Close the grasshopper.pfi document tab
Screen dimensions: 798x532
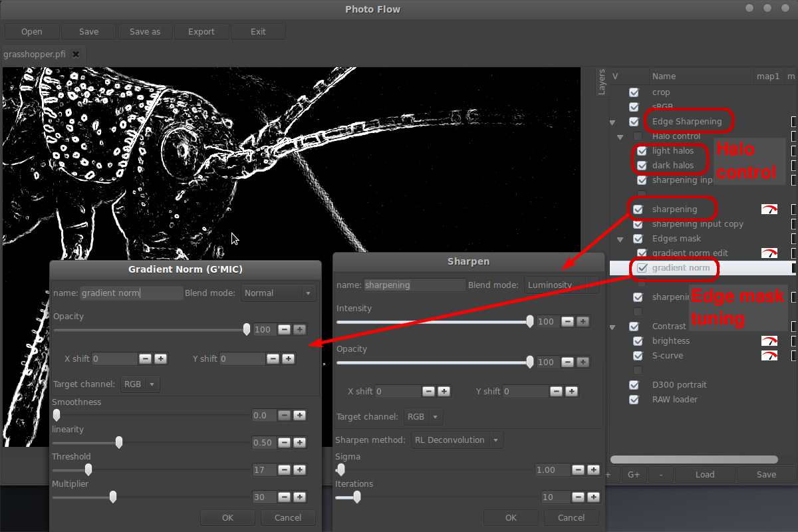[x=77, y=55]
